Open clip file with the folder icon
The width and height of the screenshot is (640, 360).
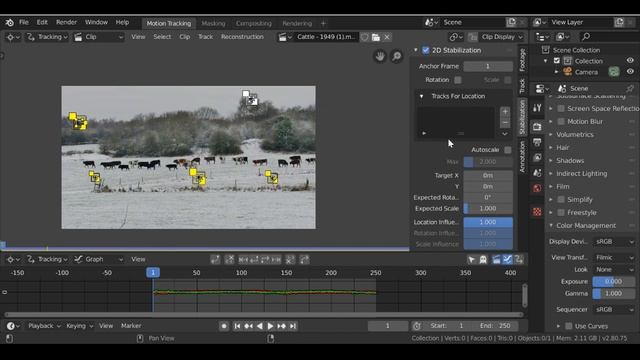click(376, 37)
